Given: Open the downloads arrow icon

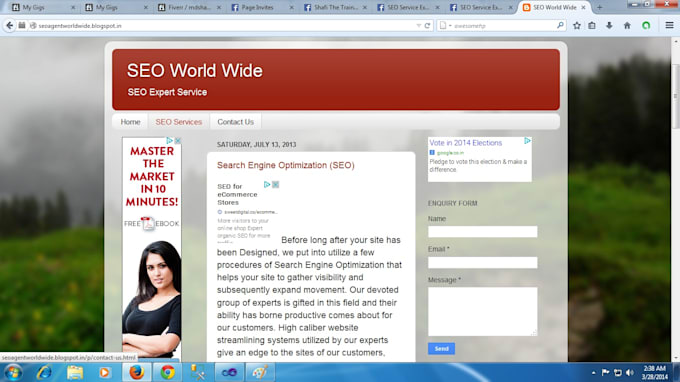Looking at the screenshot, I should click(x=609, y=26).
